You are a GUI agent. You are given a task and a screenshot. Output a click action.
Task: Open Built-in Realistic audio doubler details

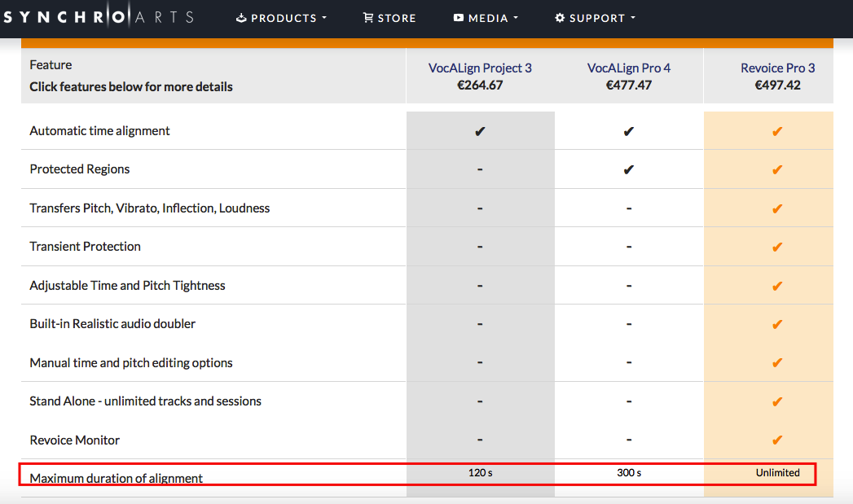click(x=112, y=323)
